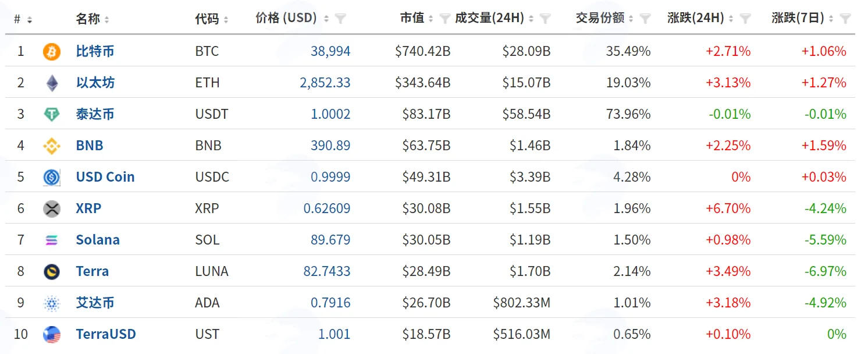Click the LUNA price 82.7433
The height and width of the screenshot is (354, 868).
point(327,271)
